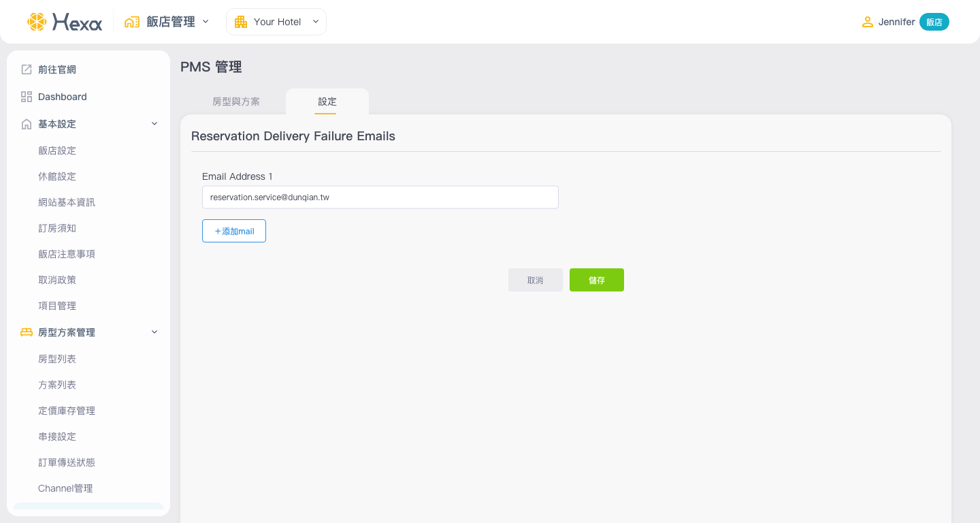Click the bed icon next to 房型方案管理
980x523 pixels.
click(27, 332)
